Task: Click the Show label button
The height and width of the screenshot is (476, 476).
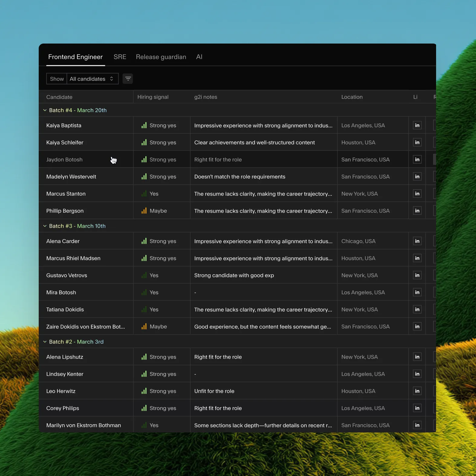Action: click(57, 79)
